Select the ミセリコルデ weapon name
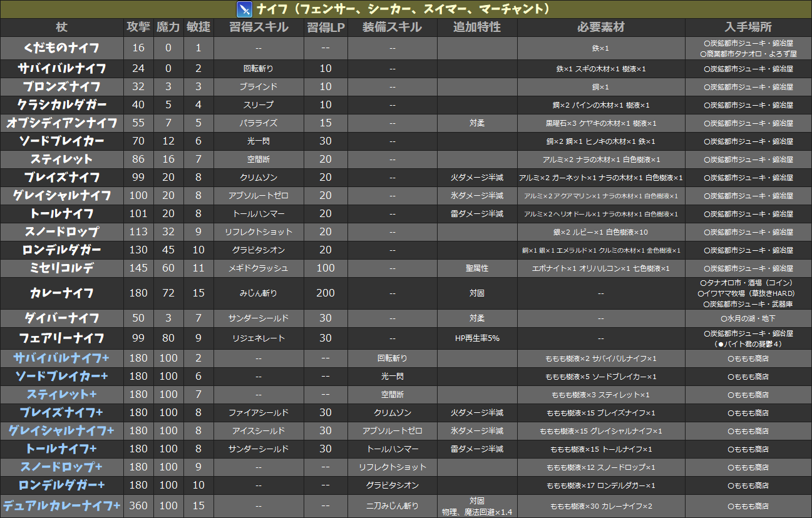The width and height of the screenshot is (812, 518). (x=62, y=268)
